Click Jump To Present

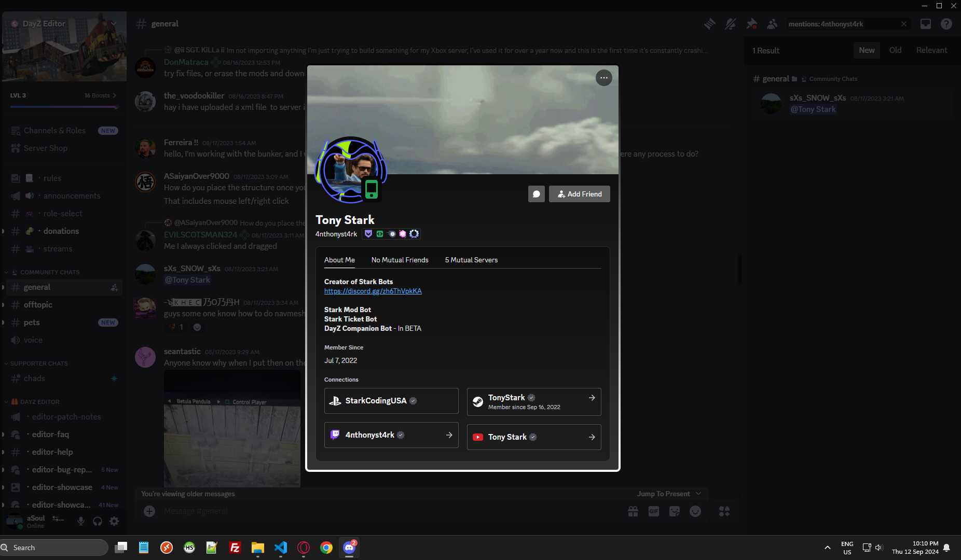[x=669, y=494]
